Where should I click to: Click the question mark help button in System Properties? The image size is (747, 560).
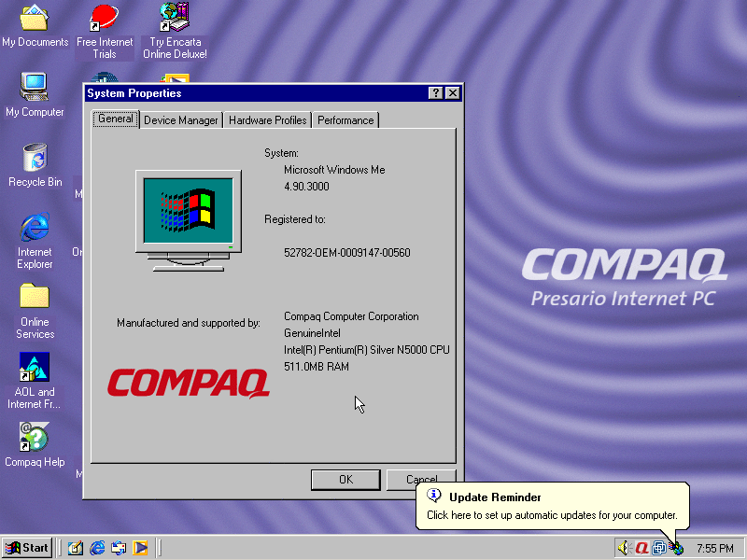pyautogui.click(x=435, y=92)
